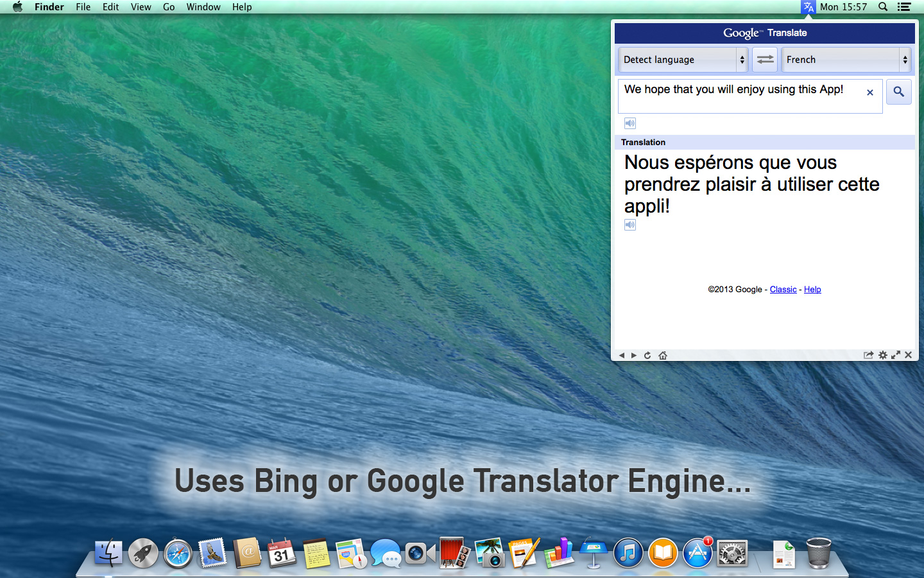Expand the translator window with arrows icon
Image resolution: width=924 pixels, height=578 pixels.
(896, 355)
